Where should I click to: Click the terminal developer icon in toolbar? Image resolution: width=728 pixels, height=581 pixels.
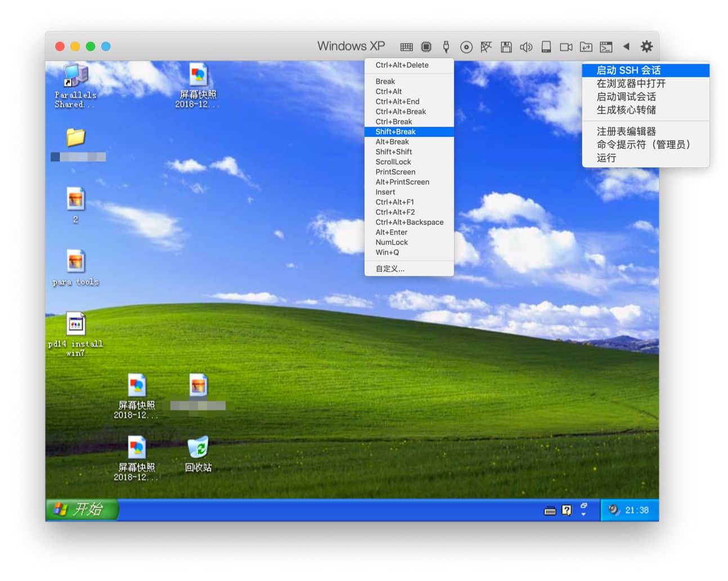(x=606, y=47)
